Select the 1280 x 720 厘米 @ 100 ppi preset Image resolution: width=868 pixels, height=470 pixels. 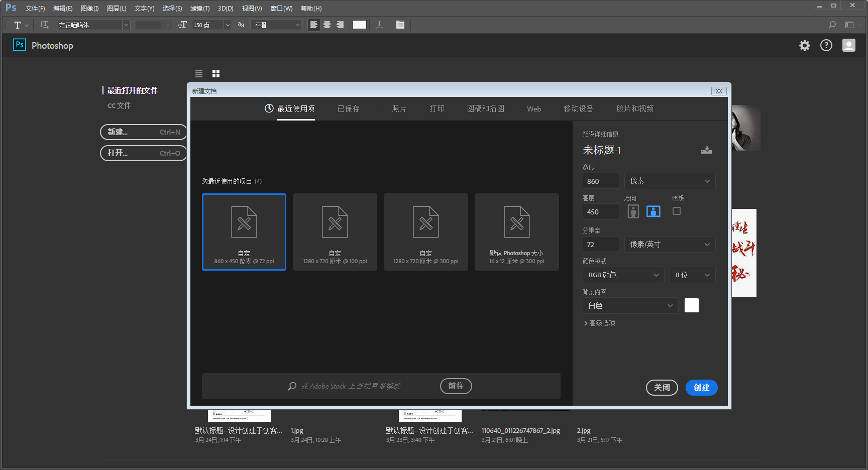(335, 232)
